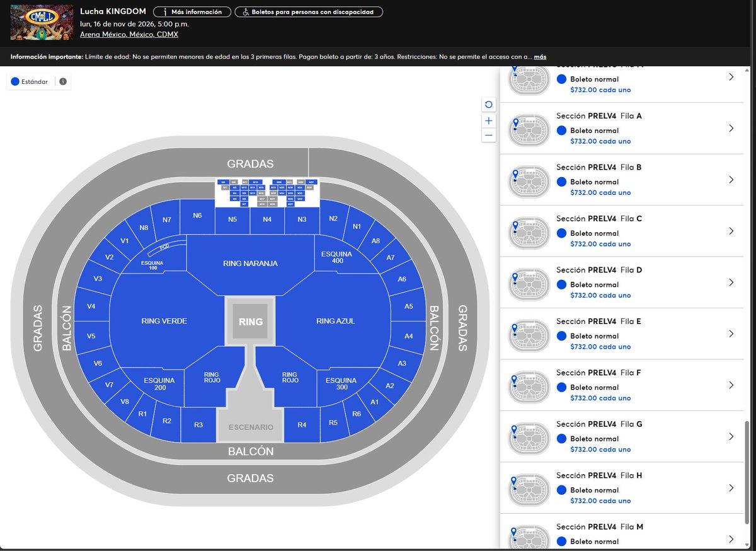Click the Fila G mini map thumbnail
Viewport: 756px width, 551px height.
point(529,438)
